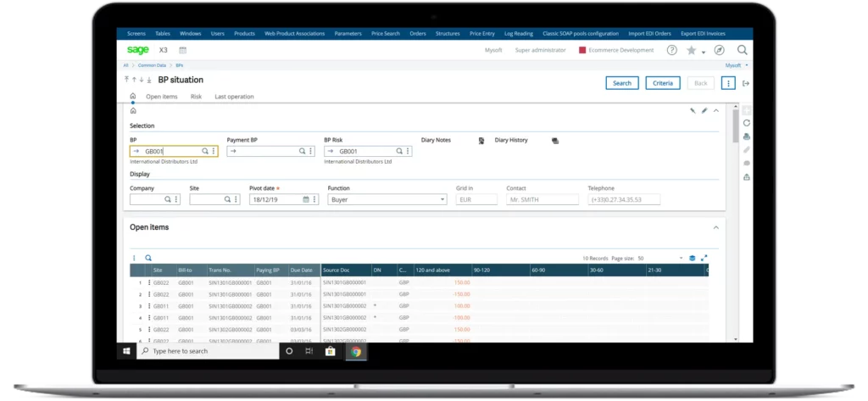The width and height of the screenshot is (868, 401).
Task: Open the Diary History icon
Action: 555,141
